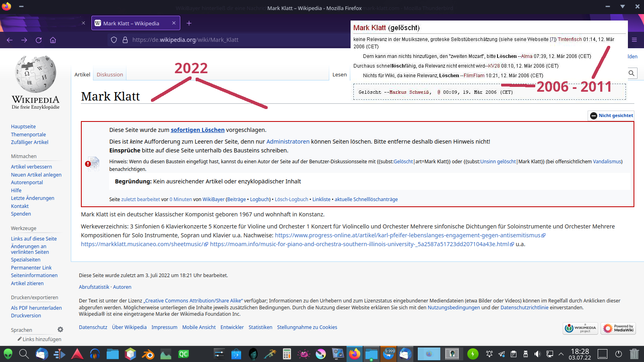Click the Powered by MediaWiki badge

click(618, 328)
